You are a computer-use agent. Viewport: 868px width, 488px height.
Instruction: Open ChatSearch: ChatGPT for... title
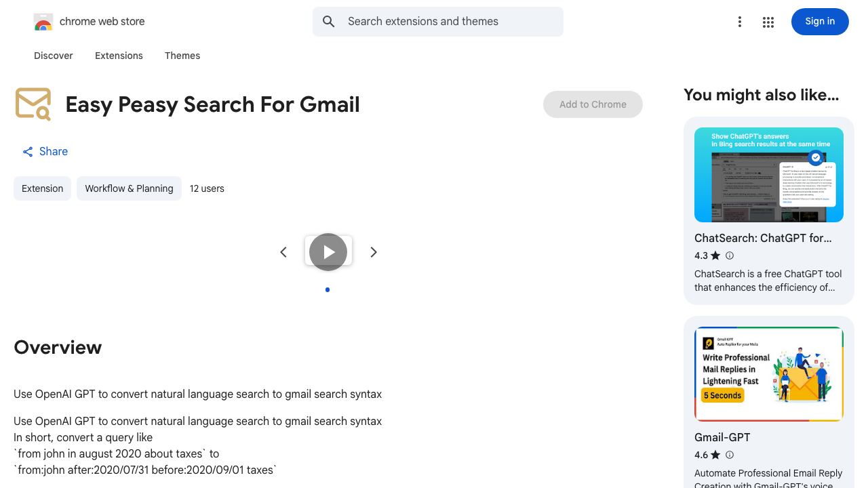point(763,239)
